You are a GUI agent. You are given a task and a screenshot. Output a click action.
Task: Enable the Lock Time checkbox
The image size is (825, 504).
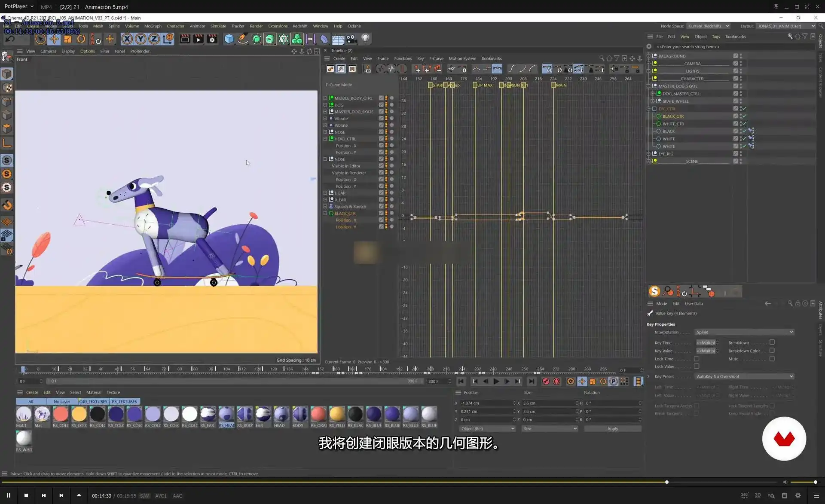697,359
